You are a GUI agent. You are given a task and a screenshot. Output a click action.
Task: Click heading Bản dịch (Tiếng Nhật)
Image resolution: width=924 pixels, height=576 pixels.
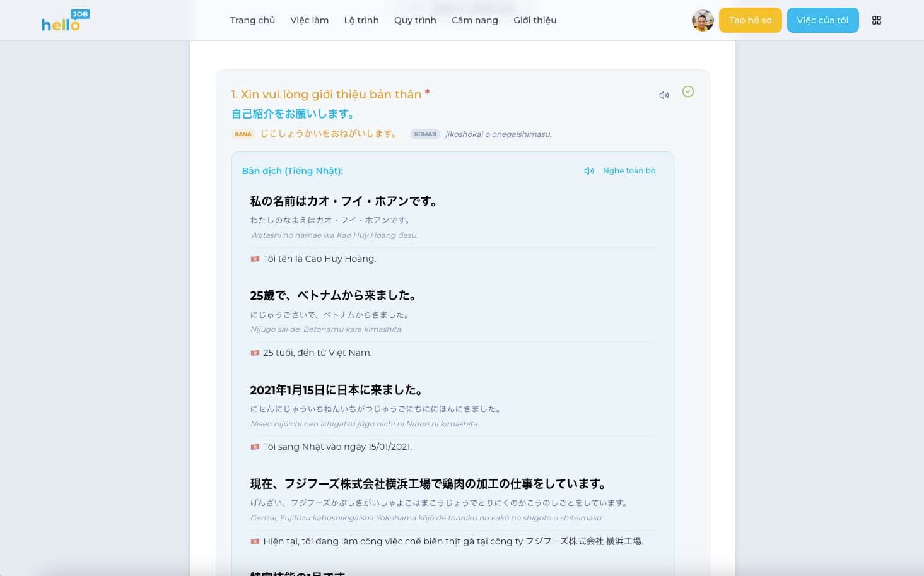[x=293, y=171]
